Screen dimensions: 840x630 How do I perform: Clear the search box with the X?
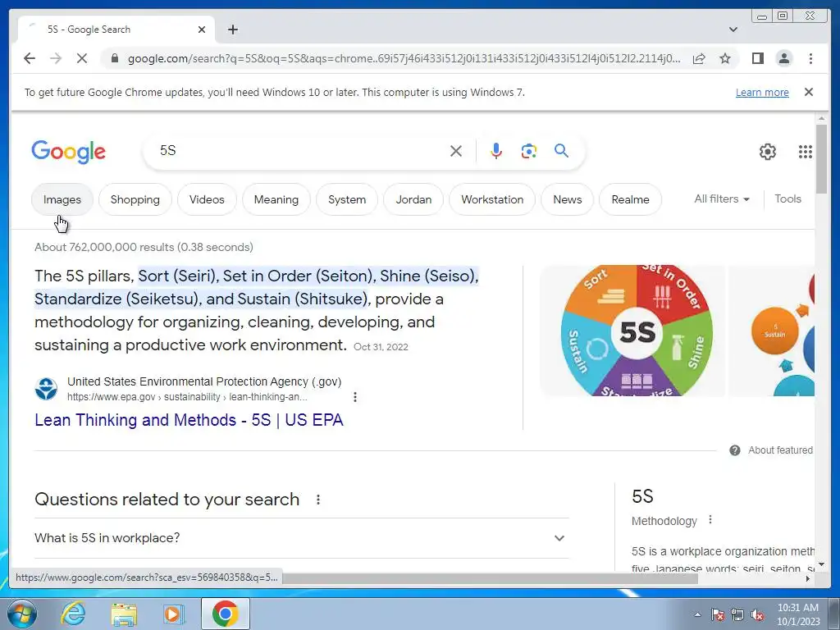(x=456, y=151)
